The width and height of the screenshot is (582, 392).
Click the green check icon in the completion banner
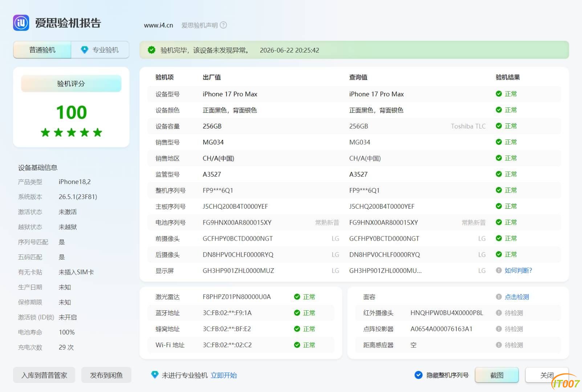pyautogui.click(x=151, y=50)
